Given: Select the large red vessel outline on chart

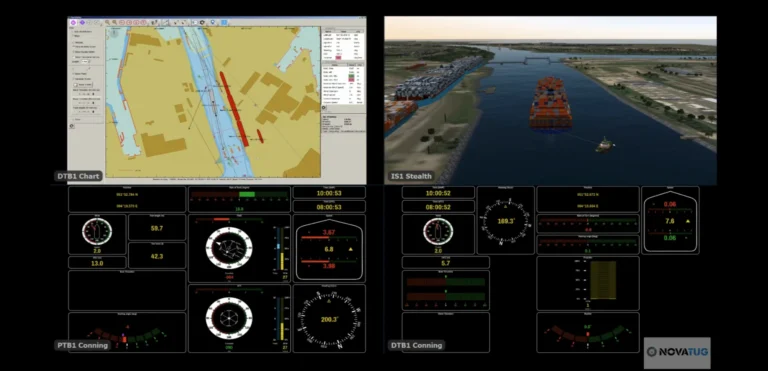Looking at the screenshot, I should coord(234,109).
